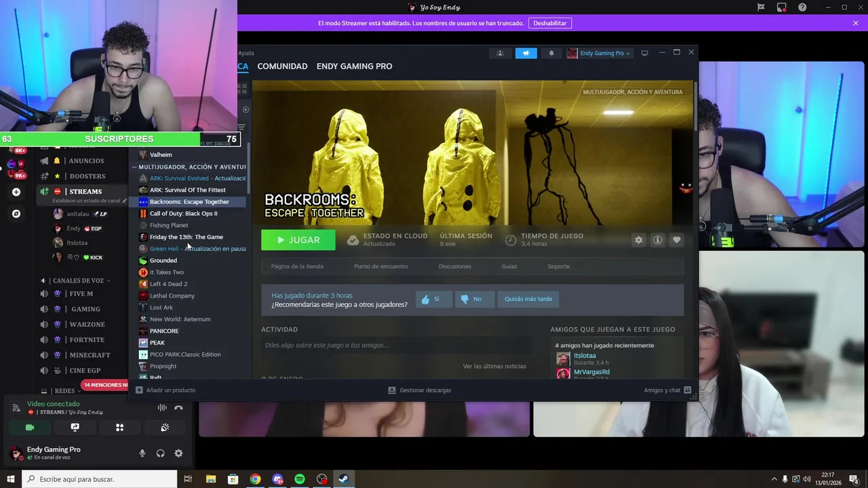Open the Steam notifications bell
The width and height of the screenshot is (868, 488).
point(551,53)
